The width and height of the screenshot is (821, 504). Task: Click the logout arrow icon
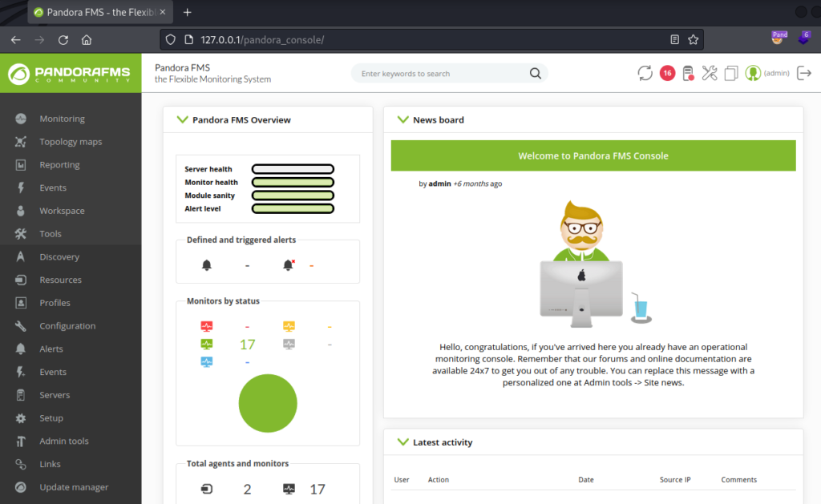point(803,73)
